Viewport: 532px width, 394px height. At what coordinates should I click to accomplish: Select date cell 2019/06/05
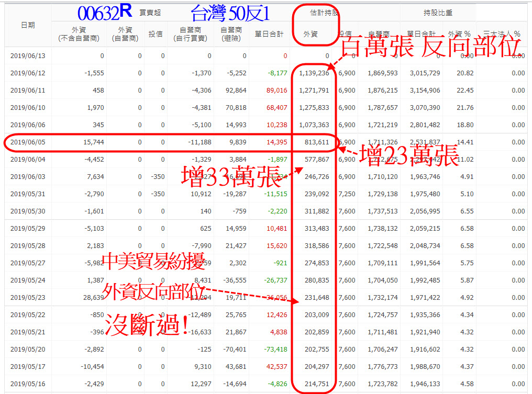click(x=28, y=142)
